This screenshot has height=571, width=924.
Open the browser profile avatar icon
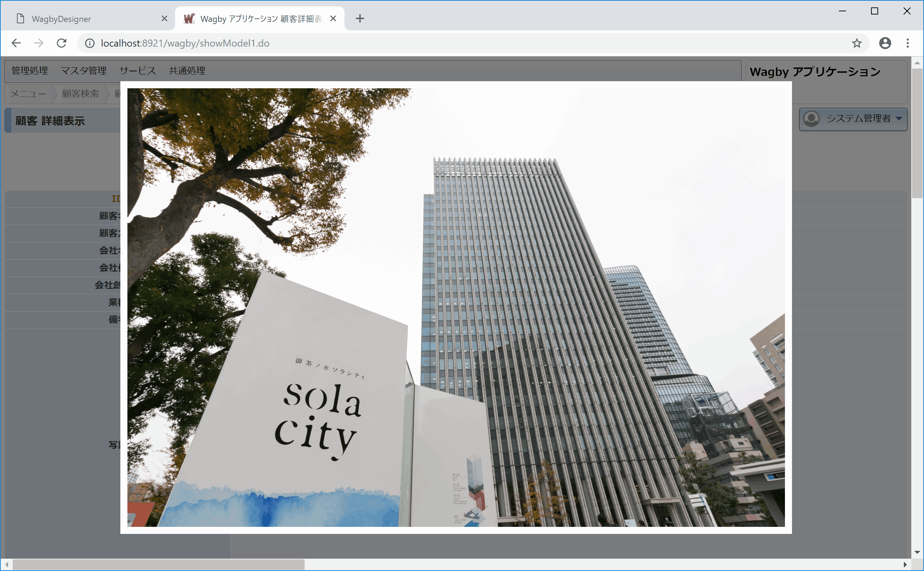point(885,43)
